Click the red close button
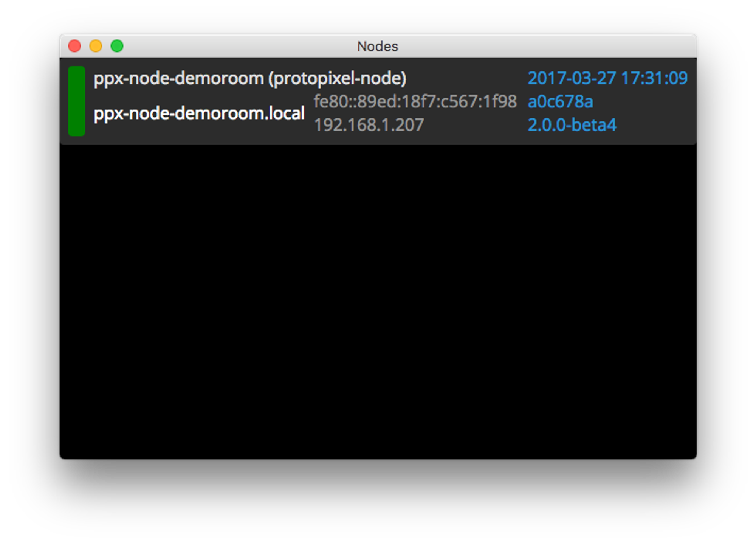 [75, 45]
